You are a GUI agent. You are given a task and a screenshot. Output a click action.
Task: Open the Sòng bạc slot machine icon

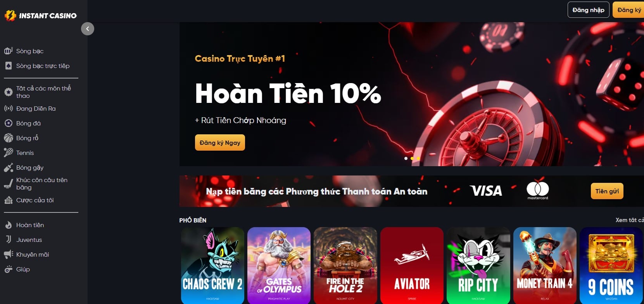coord(8,51)
